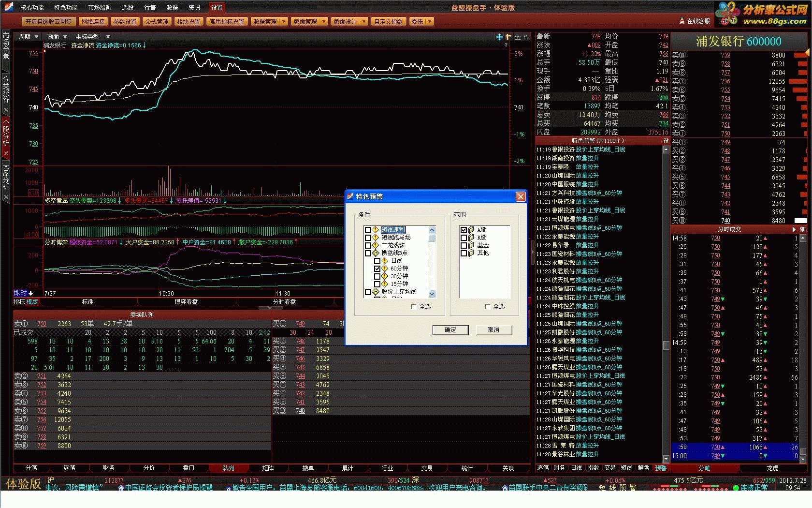Click the 浦发银行 600000 stock title
Image resolution: width=812 pixels, height=508 pixels.
(738, 41)
